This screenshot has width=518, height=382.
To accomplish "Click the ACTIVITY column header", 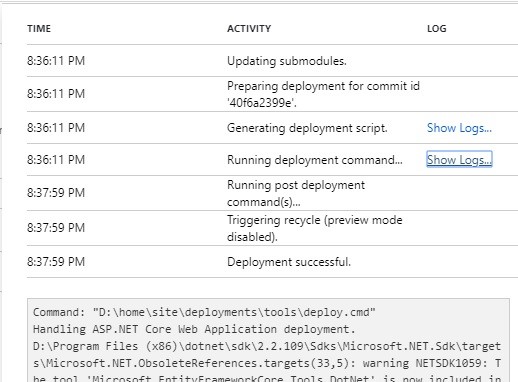I will [x=249, y=29].
